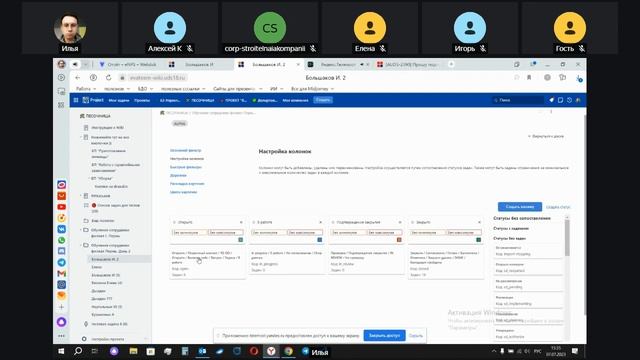Click the Project logo in blue bar

point(93,100)
